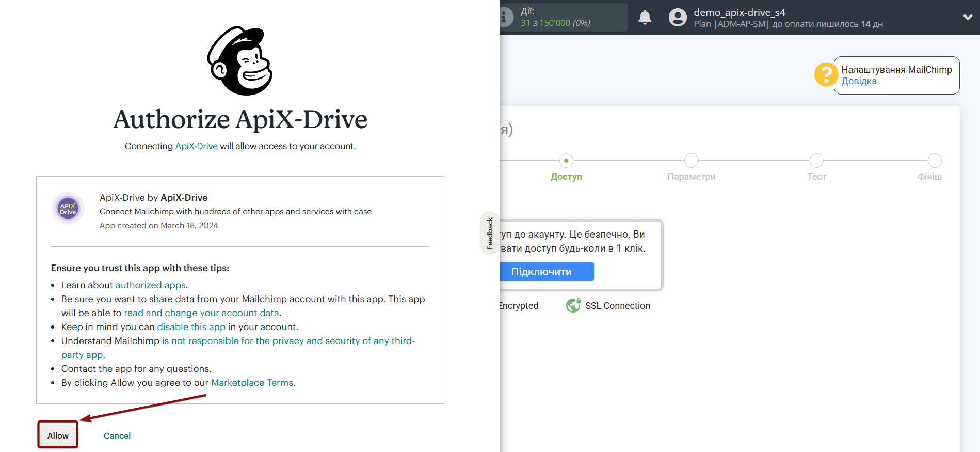The image size is (980, 452).
Task: Open the disable this app link
Action: coord(191,326)
